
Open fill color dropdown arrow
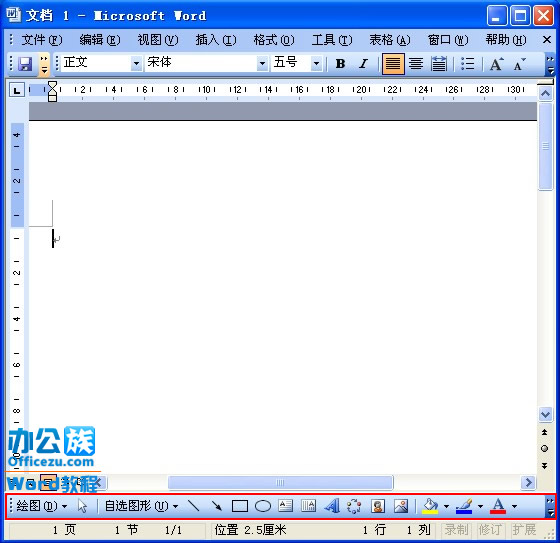[x=446, y=506]
